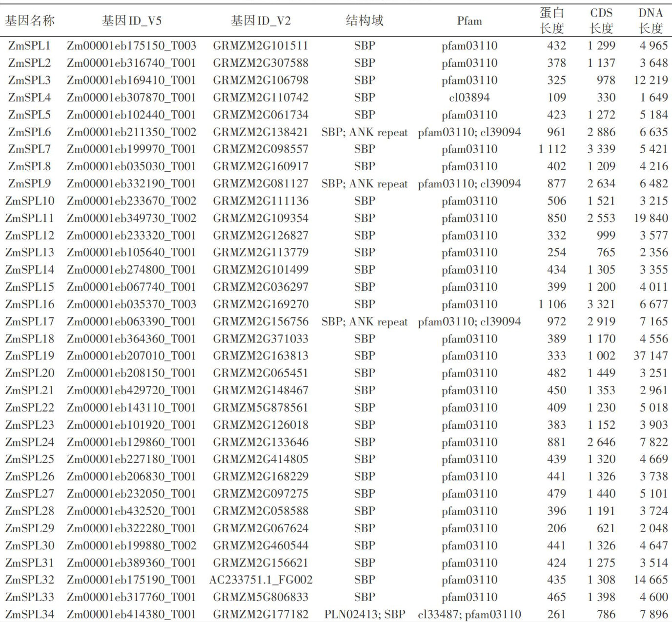Click pfam03110; cl39094 in ZmSPL9 row
672x622 pixels.
click(x=469, y=184)
